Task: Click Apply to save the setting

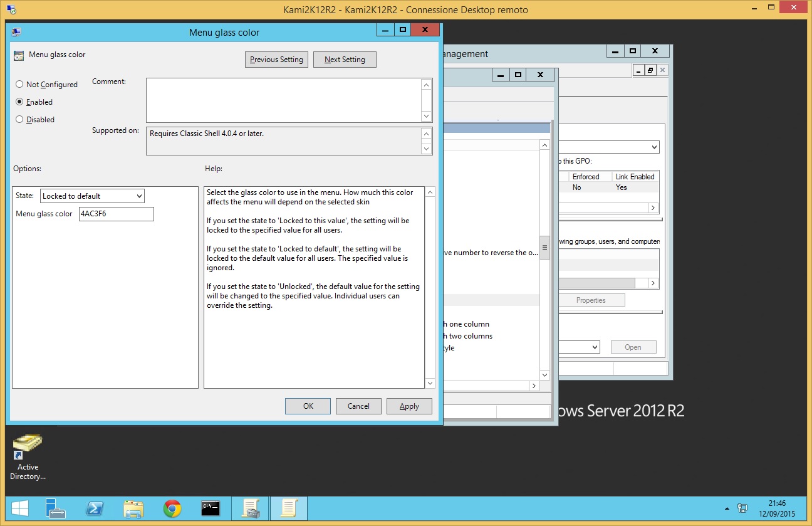Action: [x=409, y=406]
